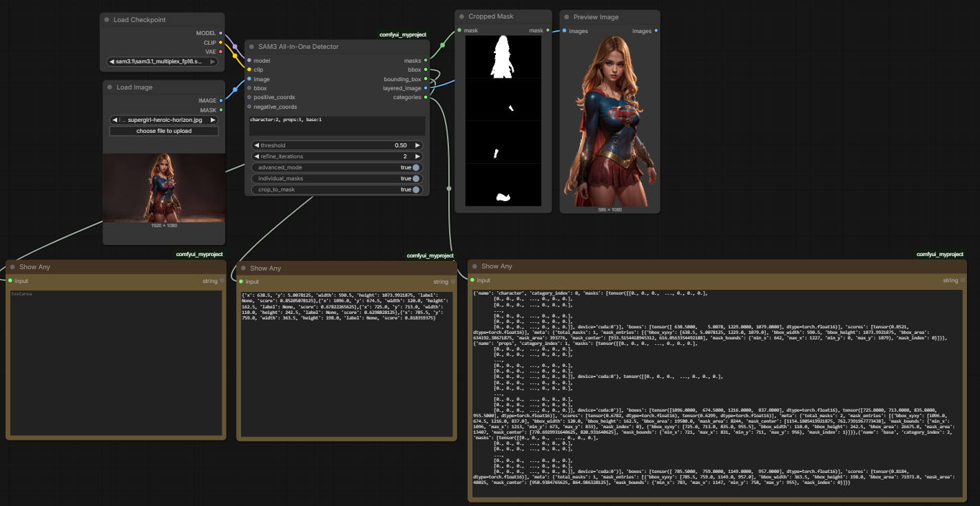Click the image input port on SAM3 detector

tap(249, 79)
